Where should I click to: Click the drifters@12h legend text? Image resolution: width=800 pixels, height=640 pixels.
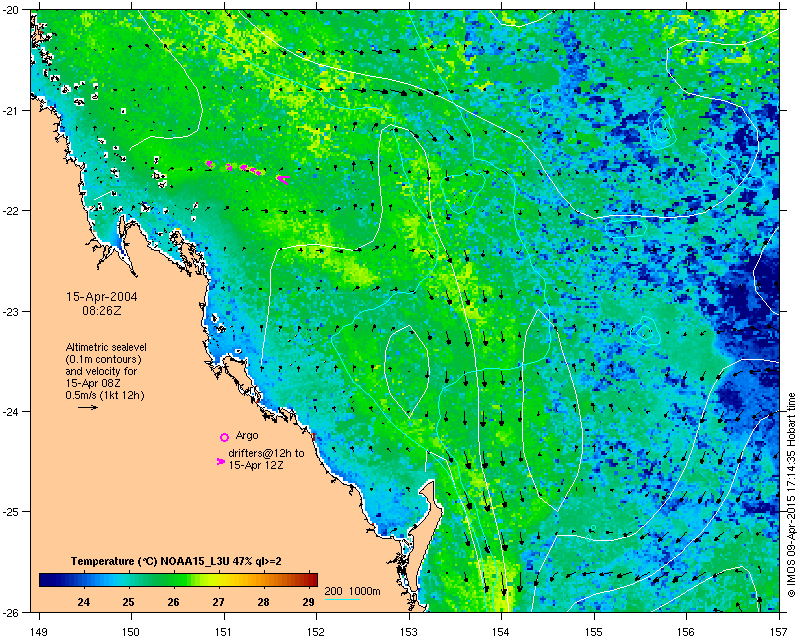[266, 453]
